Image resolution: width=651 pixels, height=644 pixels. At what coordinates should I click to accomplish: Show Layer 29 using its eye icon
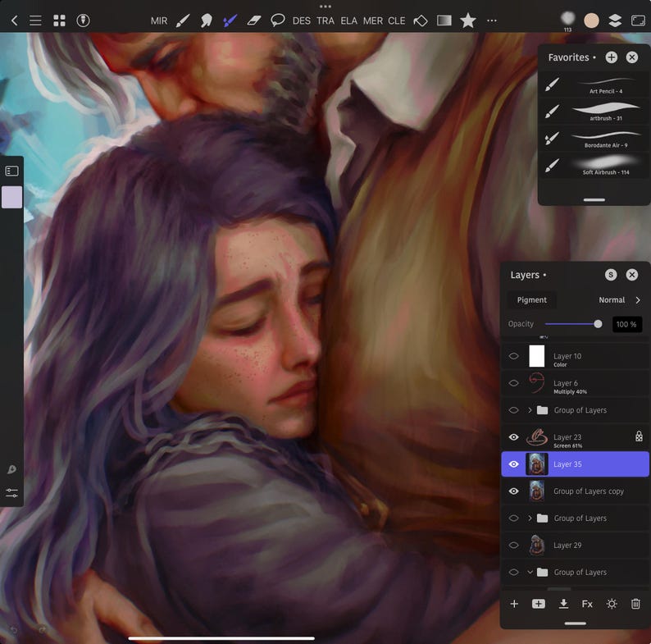pos(513,545)
